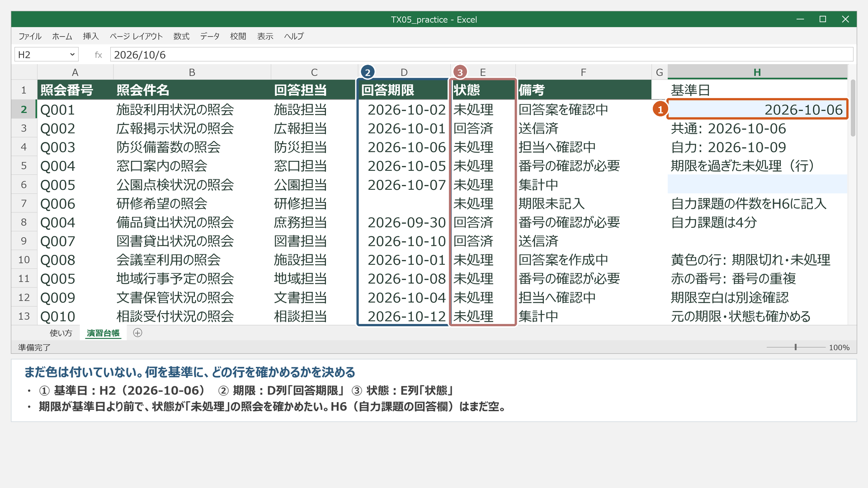This screenshot has width=868, height=488.
Task: Open the データ tab
Action: click(210, 36)
